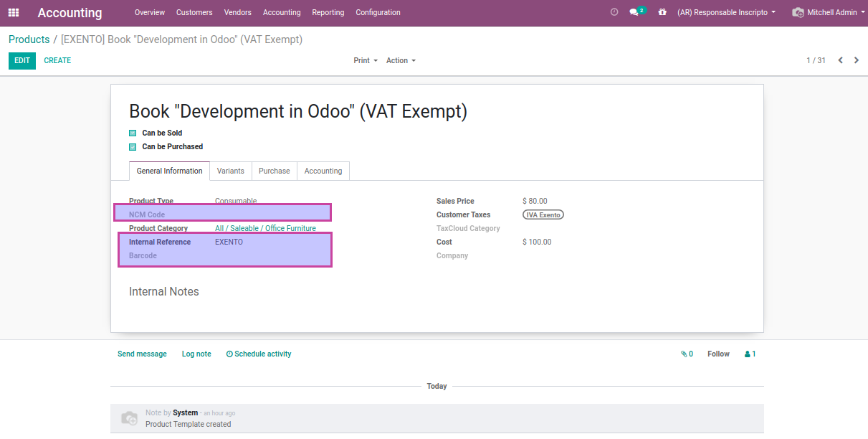Click the CREATE button
Viewport: 868px width, 439px height.
57,60
